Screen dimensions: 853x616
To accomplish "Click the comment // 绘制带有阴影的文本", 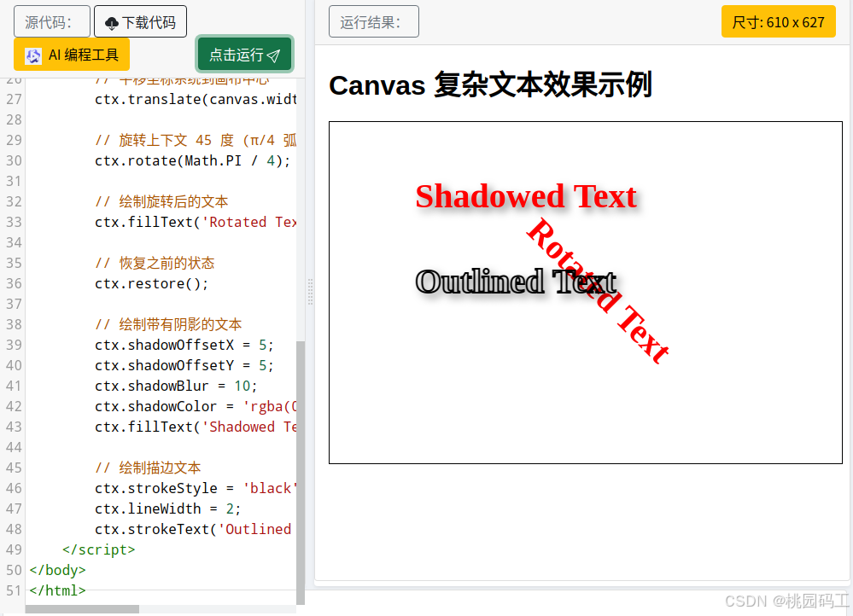I will click(168, 324).
